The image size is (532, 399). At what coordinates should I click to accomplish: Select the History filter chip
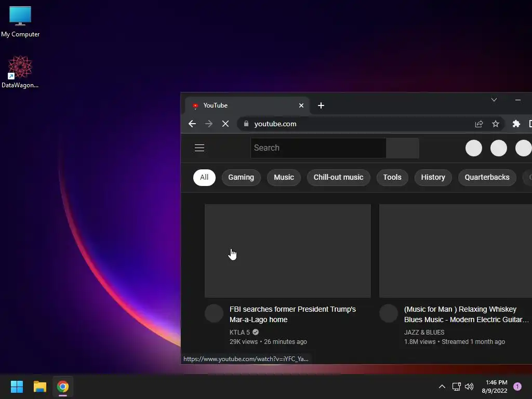click(x=433, y=178)
